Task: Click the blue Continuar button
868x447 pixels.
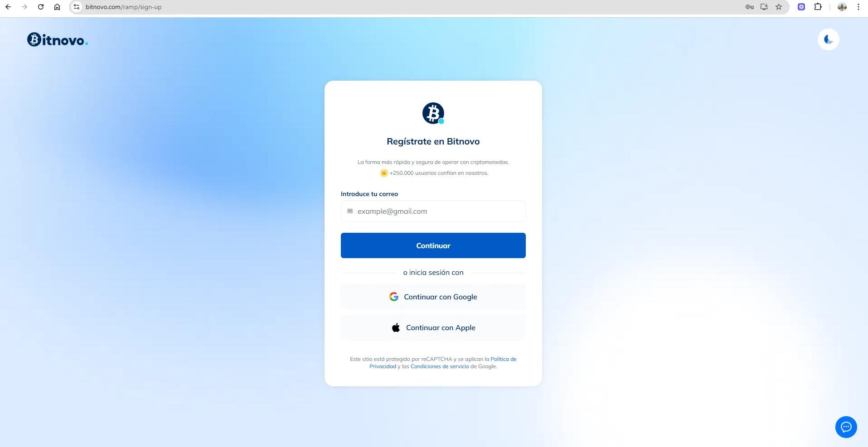Action: [433, 245]
